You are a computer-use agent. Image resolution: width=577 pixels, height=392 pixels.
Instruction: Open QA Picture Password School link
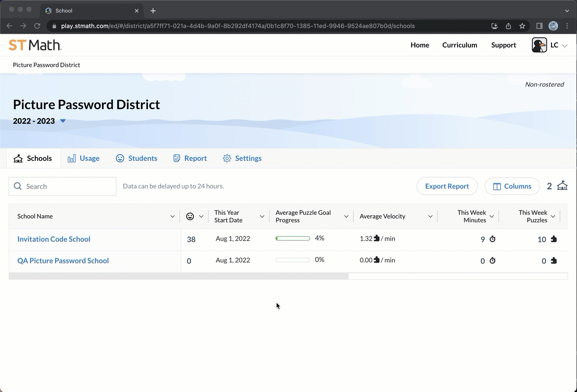coord(63,260)
